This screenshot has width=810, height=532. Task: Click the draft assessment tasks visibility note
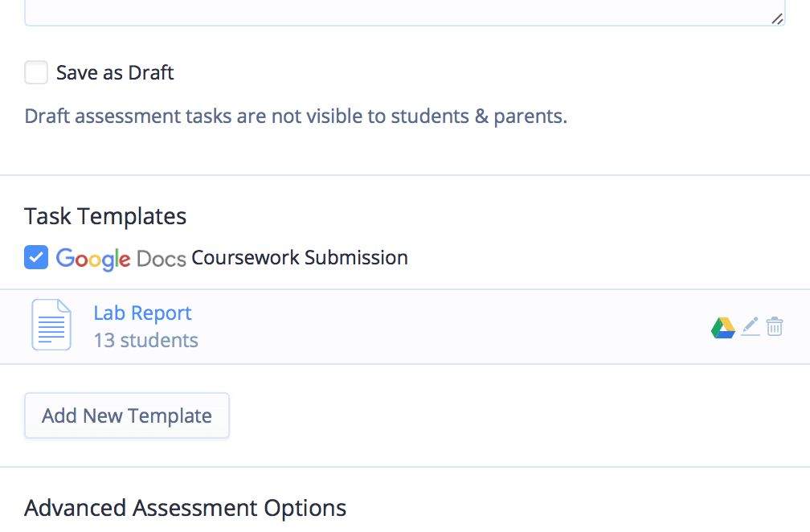click(x=296, y=117)
